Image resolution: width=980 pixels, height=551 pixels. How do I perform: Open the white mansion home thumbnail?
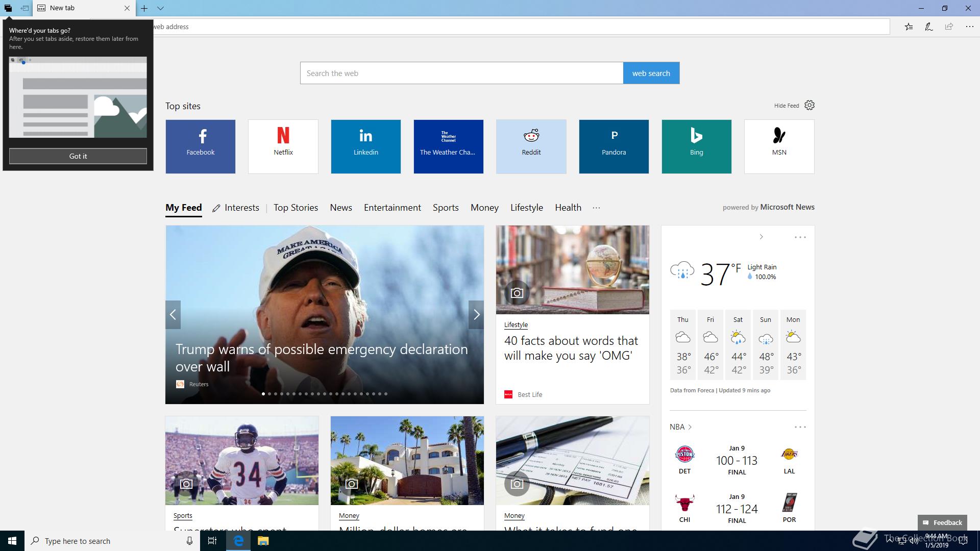(x=407, y=461)
